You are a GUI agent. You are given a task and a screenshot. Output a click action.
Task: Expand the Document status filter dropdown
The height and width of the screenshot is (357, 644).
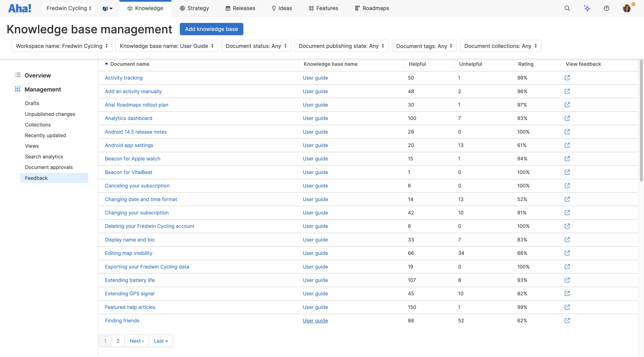coord(256,46)
